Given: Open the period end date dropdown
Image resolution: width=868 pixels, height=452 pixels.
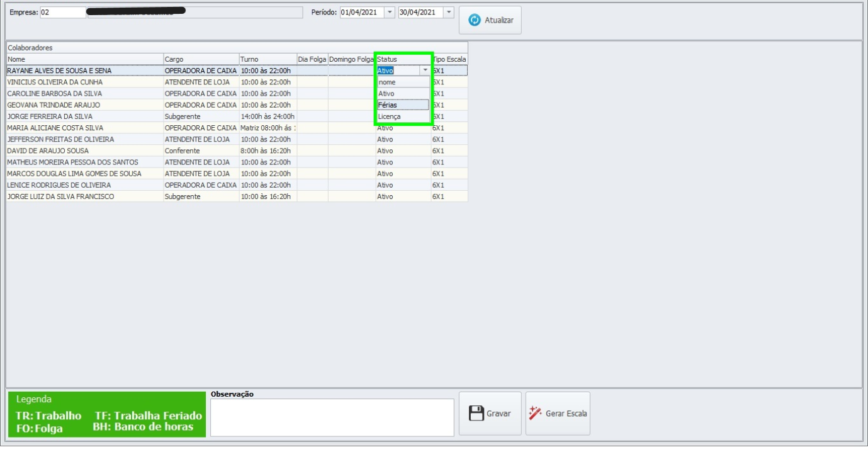Looking at the screenshot, I should (448, 13).
